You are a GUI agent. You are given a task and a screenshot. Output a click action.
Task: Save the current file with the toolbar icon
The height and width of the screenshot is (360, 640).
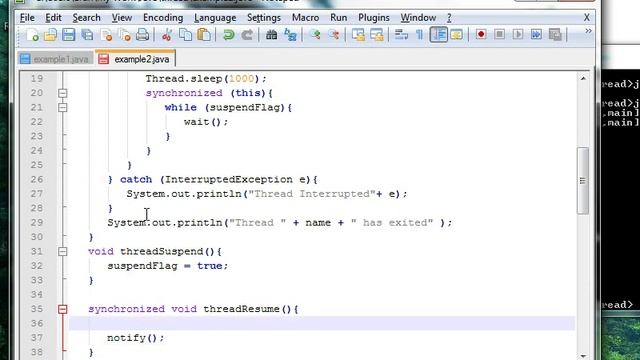point(69,35)
